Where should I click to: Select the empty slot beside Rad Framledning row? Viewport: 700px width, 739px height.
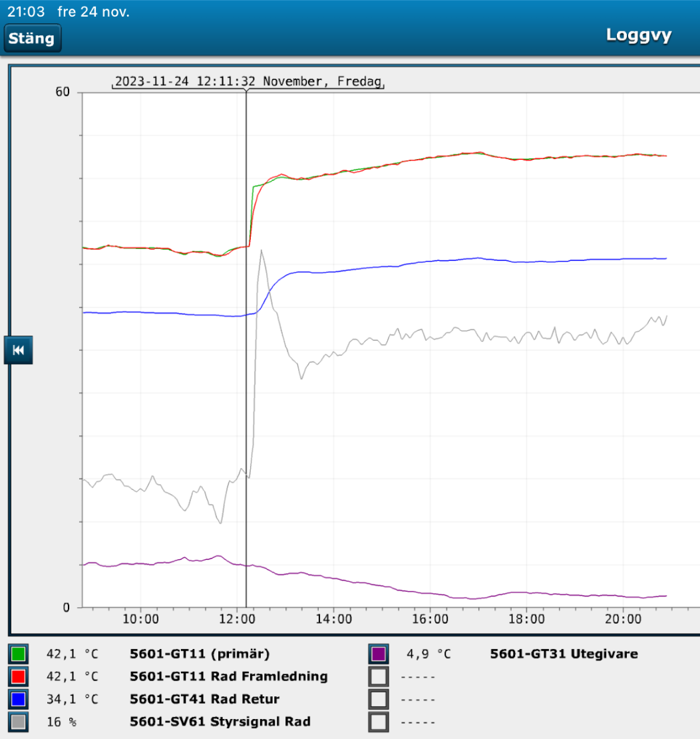(379, 676)
